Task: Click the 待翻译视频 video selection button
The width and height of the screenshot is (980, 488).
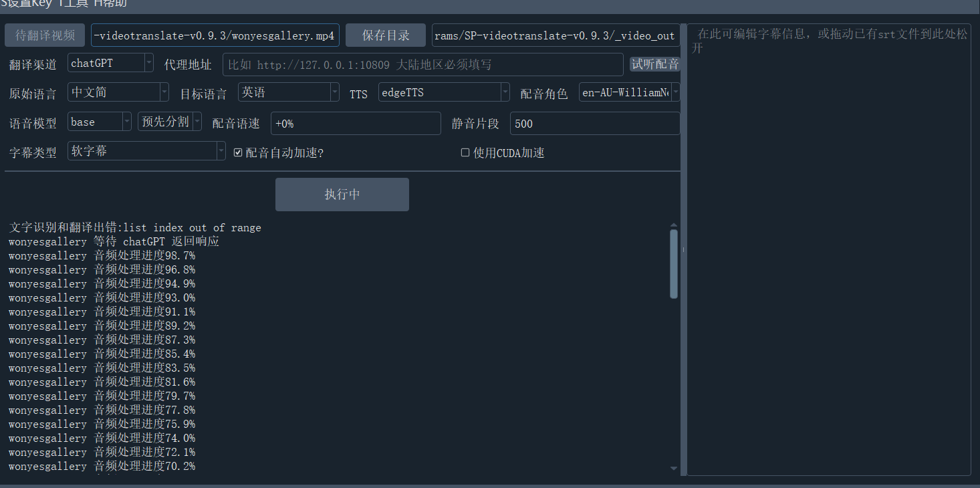Action: pos(44,35)
